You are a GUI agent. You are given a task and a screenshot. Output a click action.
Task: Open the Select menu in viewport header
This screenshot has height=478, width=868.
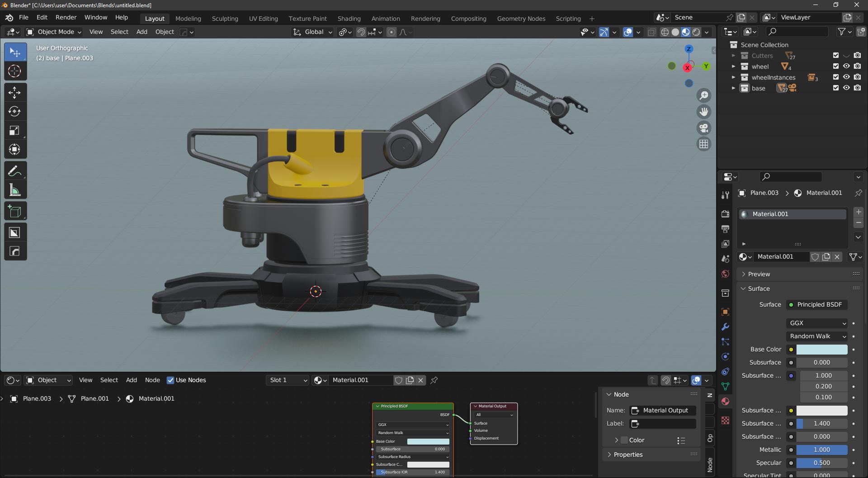(x=119, y=32)
